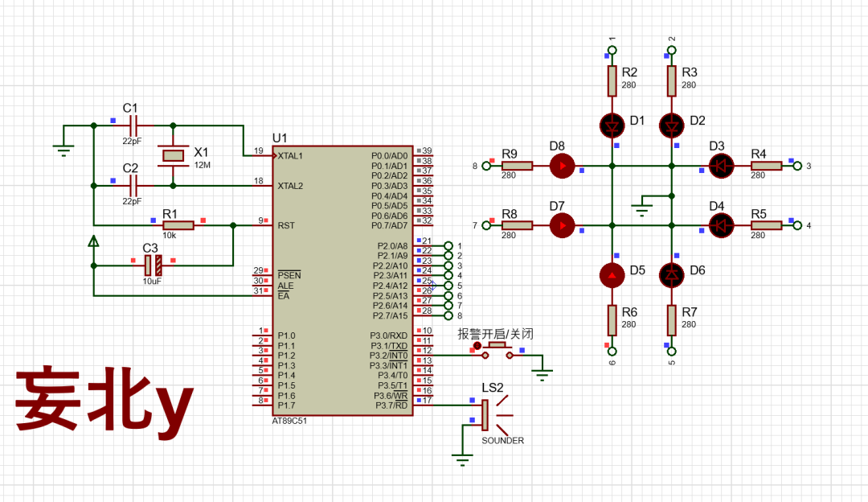Click terminal 1 above R2
Viewport: 868px width, 502px height.
[612, 51]
